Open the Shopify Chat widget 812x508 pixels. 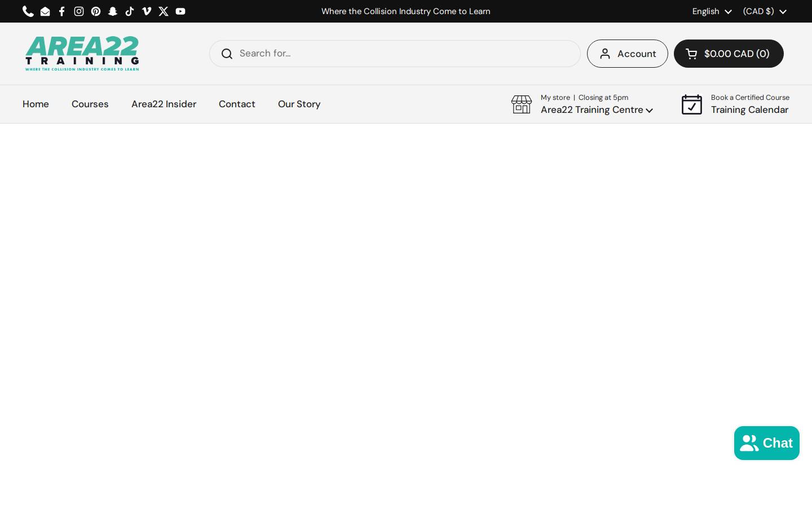click(x=767, y=443)
